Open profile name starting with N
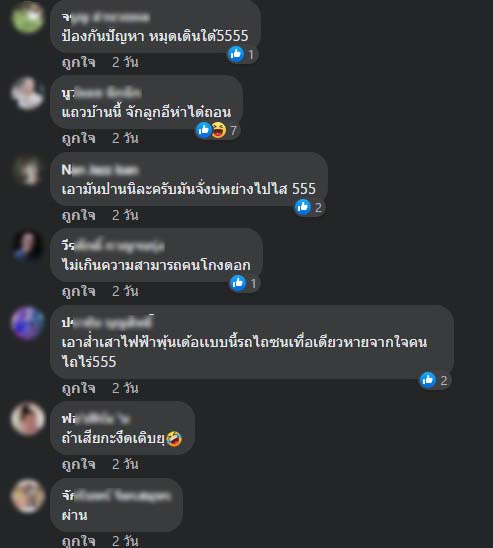The image size is (493, 548). (x=100, y=170)
